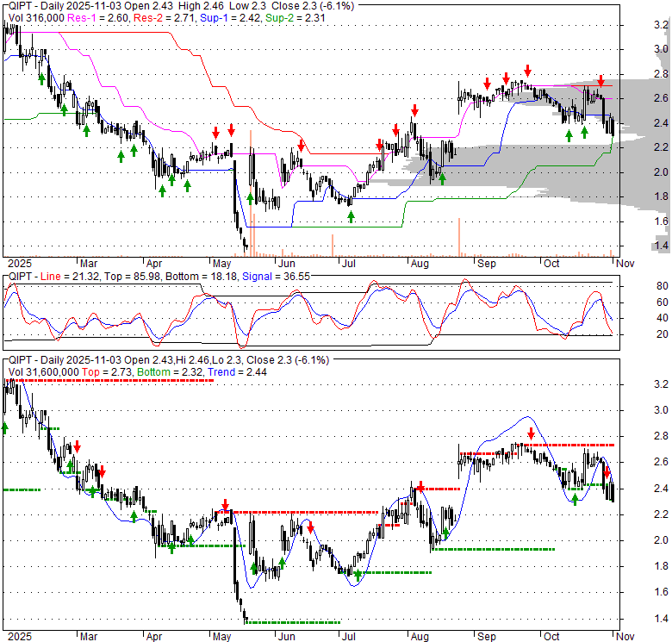Click the '3.0' price label on bottom chart axis
672x642 pixels.
pos(662,410)
